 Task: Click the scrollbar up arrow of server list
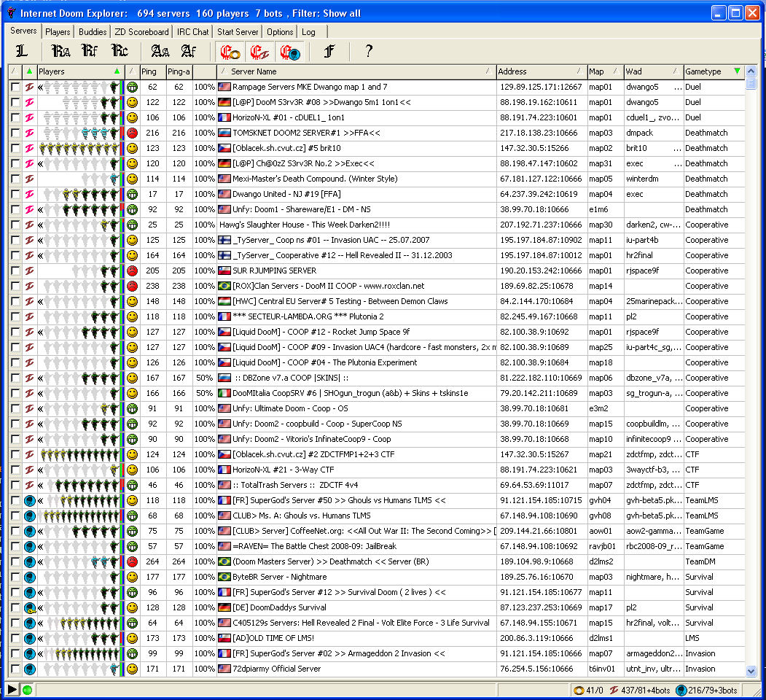click(x=751, y=71)
